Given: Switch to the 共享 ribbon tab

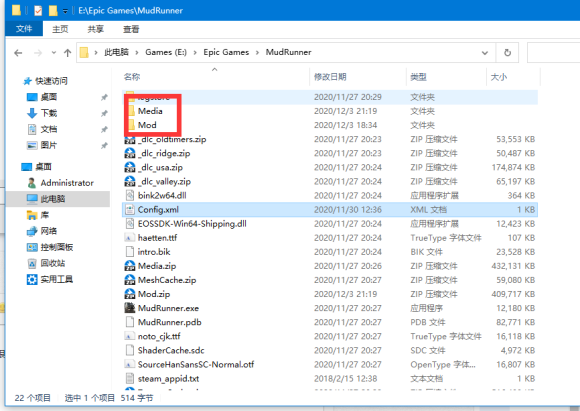Looking at the screenshot, I should click(95, 29).
